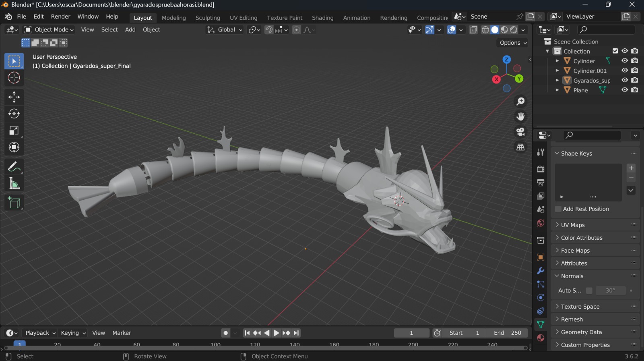
Task: Open the Modifiers wrench tab
Action: point(541,271)
